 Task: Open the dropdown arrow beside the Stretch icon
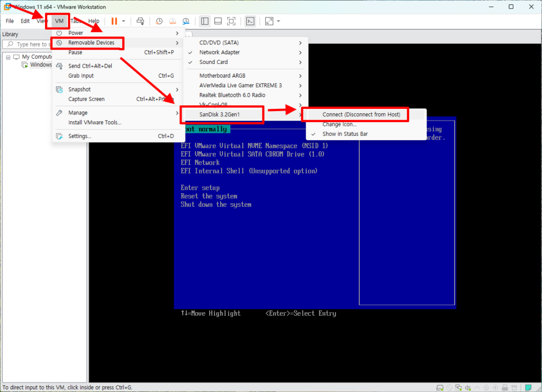278,21
